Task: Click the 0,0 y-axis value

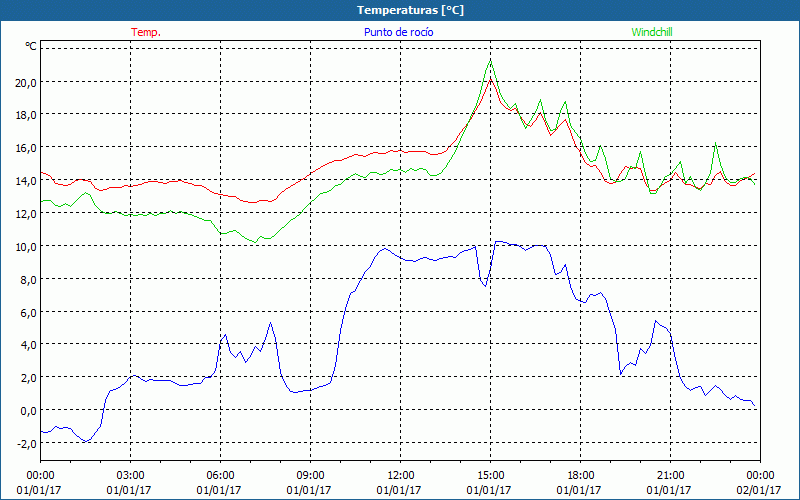Action: click(x=28, y=411)
